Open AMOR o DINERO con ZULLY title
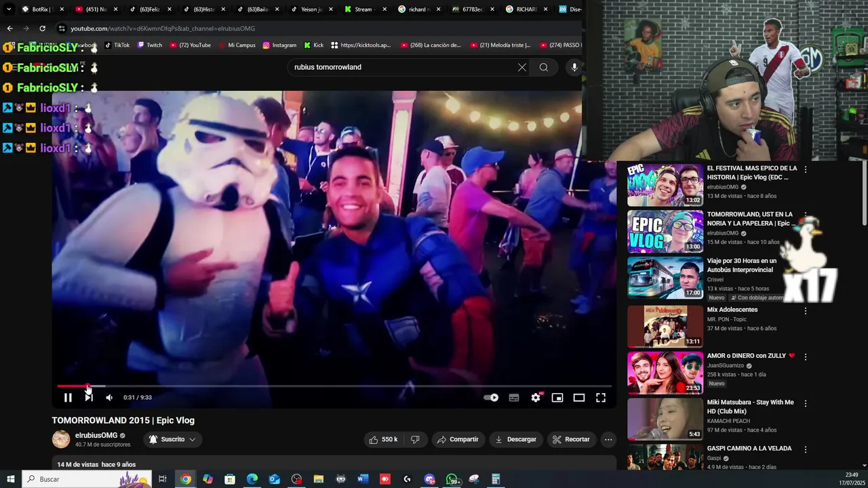This screenshot has height=488, width=868. tap(751, 356)
